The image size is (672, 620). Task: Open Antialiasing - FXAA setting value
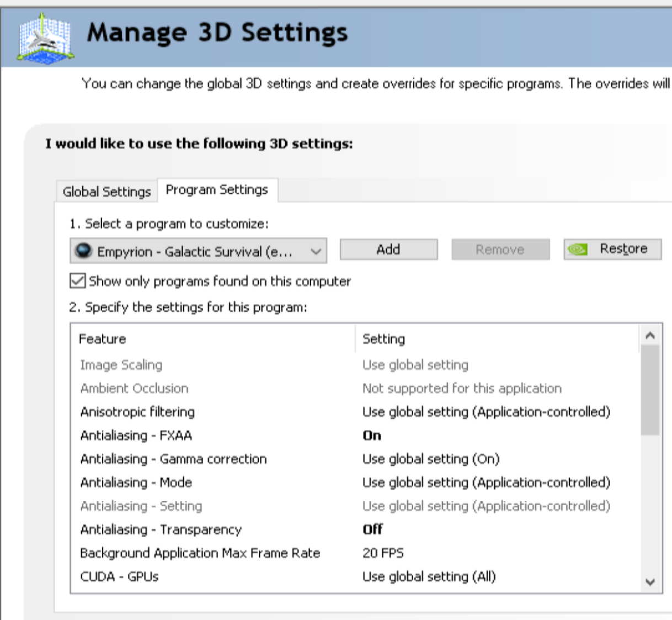pos(372,436)
